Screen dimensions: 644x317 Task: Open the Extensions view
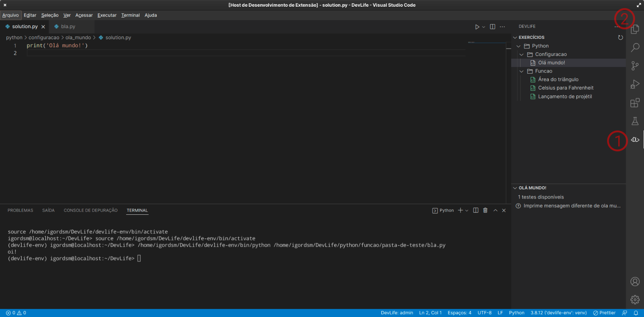coord(635,103)
